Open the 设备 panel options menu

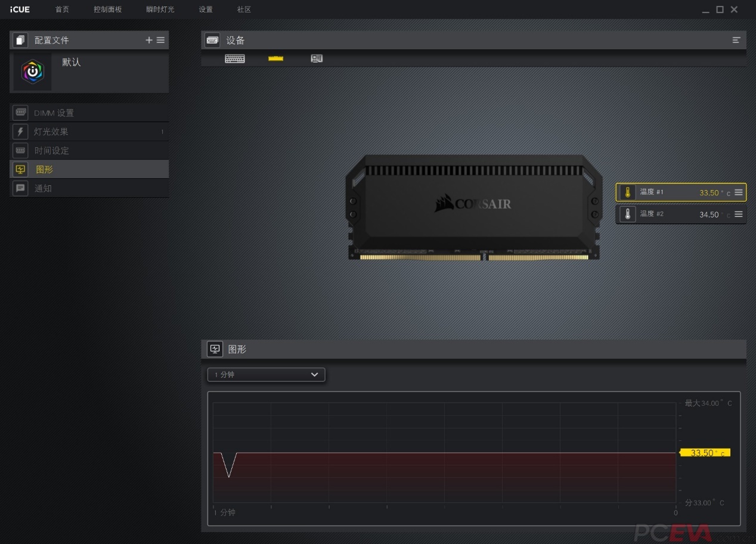pyautogui.click(x=736, y=40)
